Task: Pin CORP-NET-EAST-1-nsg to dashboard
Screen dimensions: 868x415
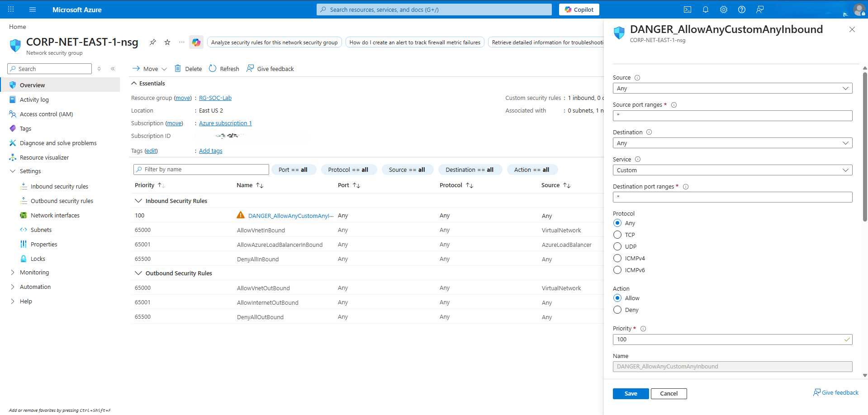Action: coord(153,42)
